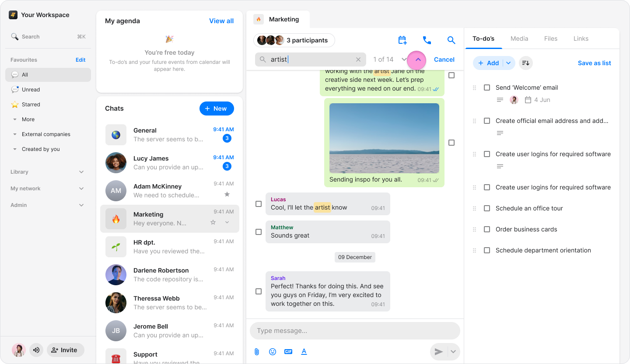Mute sounds with the speaker icon
This screenshot has width=630, height=364.
36,350
